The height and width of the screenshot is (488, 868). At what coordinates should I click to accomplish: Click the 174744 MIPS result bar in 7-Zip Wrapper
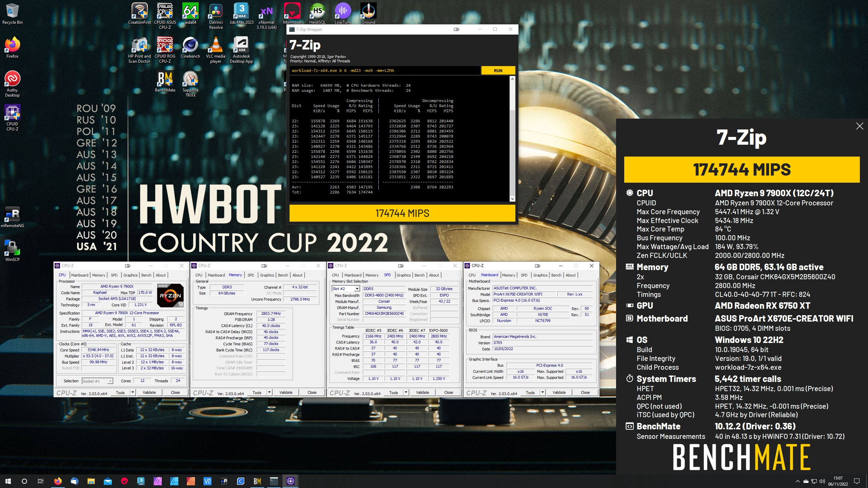[x=402, y=213]
